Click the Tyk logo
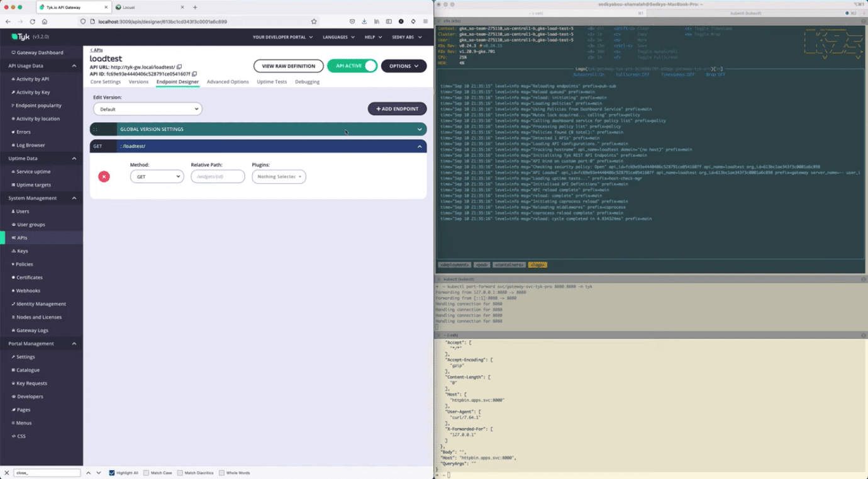This screenshot has height=479, width=868. click(x=21, y=37)
